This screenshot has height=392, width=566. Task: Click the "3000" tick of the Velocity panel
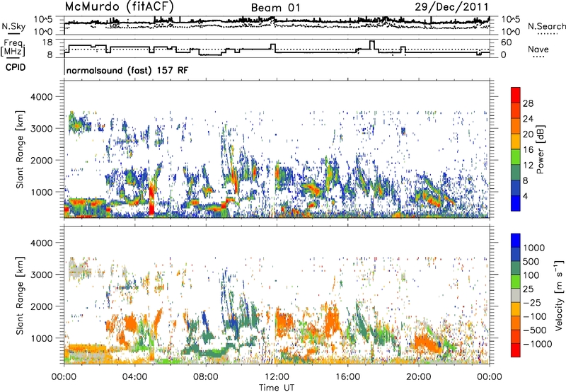(43, 275)
